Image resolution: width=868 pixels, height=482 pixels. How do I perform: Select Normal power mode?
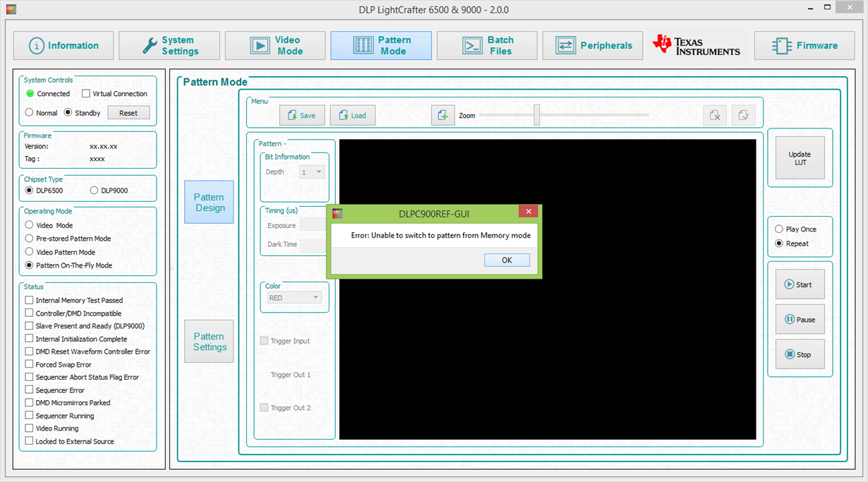(x=29, y=112)
